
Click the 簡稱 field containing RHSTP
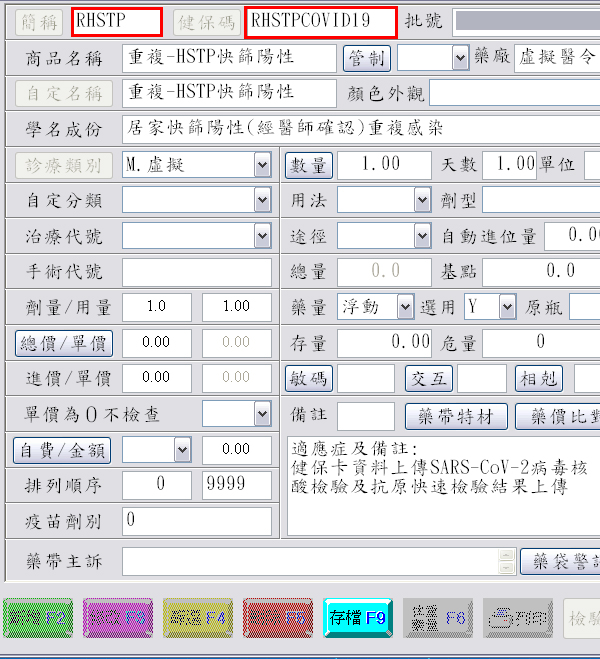pos(116,21)
